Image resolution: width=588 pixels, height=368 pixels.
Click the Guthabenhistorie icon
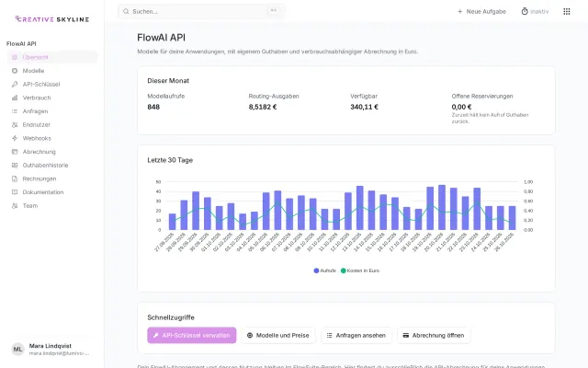click(x=15, y=166)
